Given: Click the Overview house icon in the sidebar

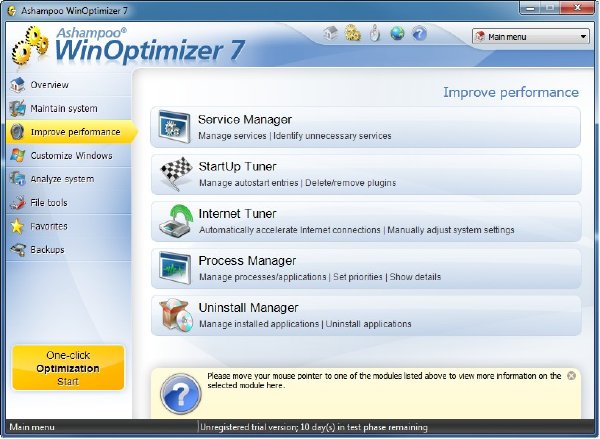Looking at the screenshot, I should tap(18, 85).
